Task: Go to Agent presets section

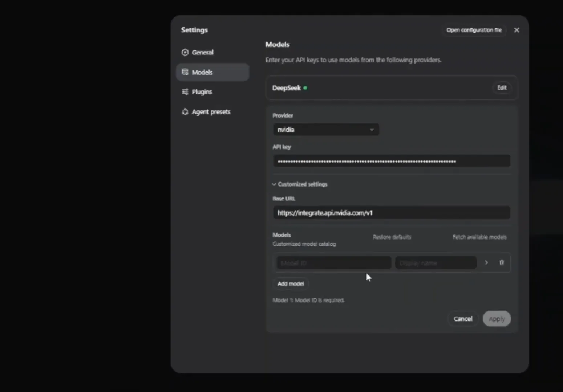Action: point(212,112)
